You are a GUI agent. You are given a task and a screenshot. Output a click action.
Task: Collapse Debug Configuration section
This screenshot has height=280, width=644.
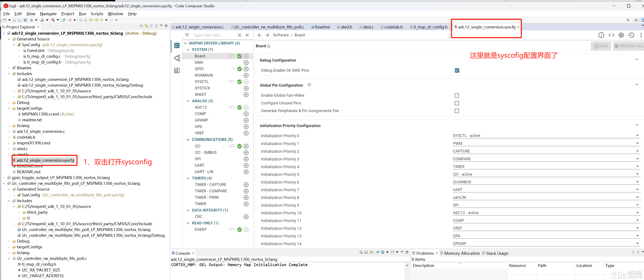pos(637,59)
